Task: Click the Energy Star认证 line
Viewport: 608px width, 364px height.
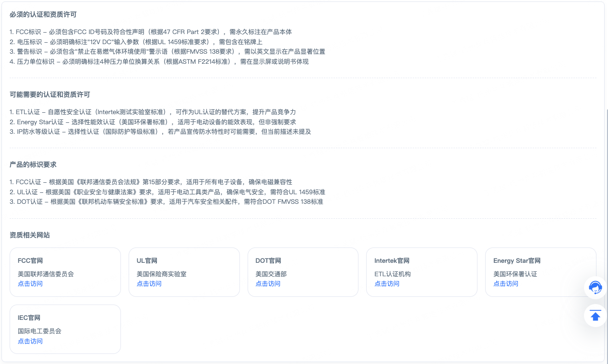Action: [x=153, y=122]
